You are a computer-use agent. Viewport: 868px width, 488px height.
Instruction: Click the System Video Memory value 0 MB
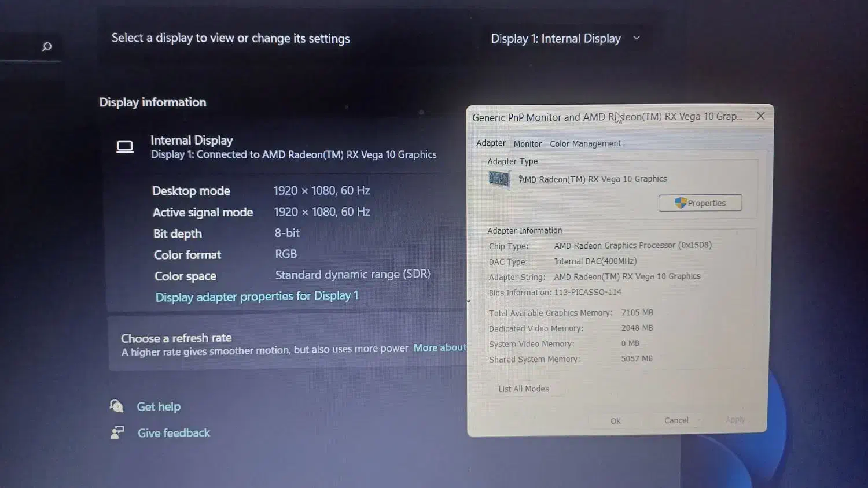point(630,343)
